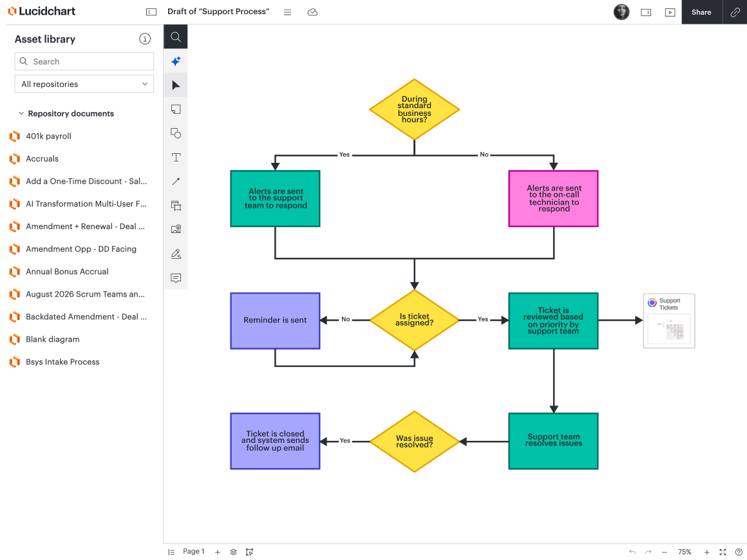
Task: Select the pink on-call technician box
Action: 553,198
